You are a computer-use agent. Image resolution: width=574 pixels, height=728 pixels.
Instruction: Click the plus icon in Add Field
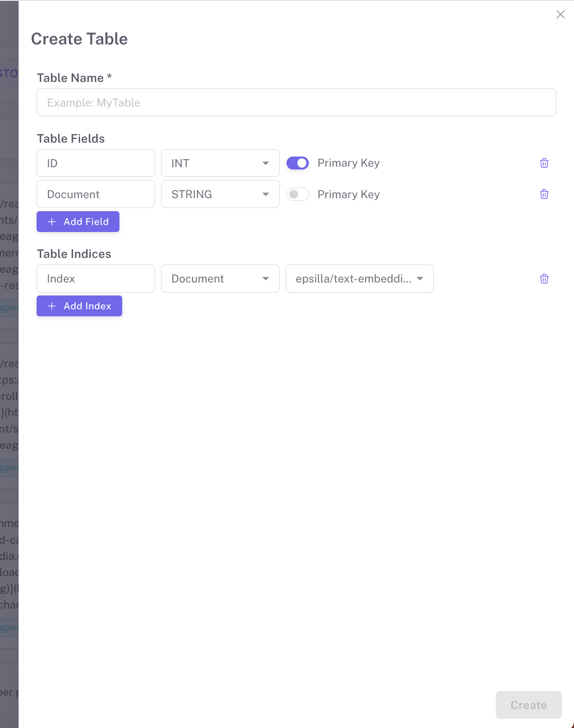52,222
